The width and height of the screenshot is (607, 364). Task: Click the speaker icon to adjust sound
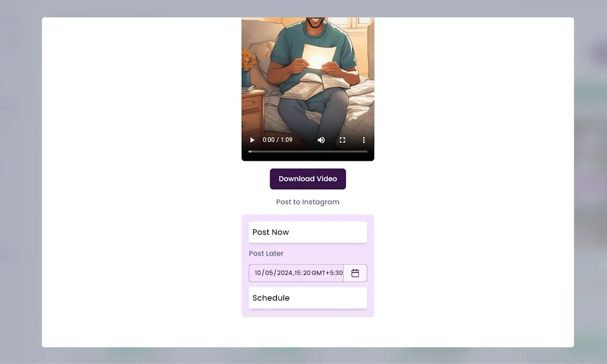tap(321, 140)
